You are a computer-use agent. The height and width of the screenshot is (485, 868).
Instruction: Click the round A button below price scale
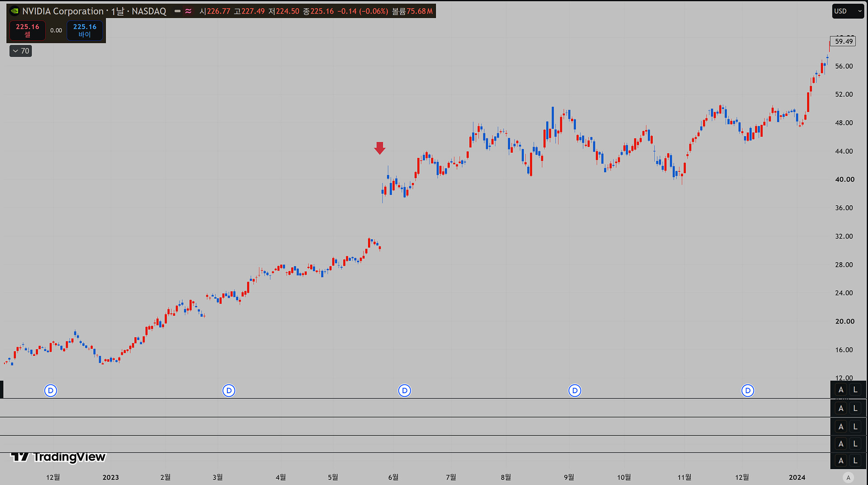[x=849, y=477]
